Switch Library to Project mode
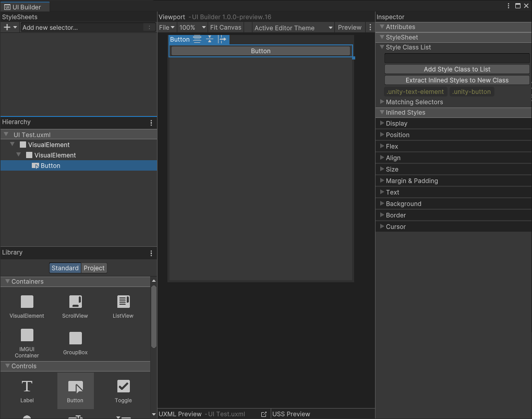 coord(94,268)
